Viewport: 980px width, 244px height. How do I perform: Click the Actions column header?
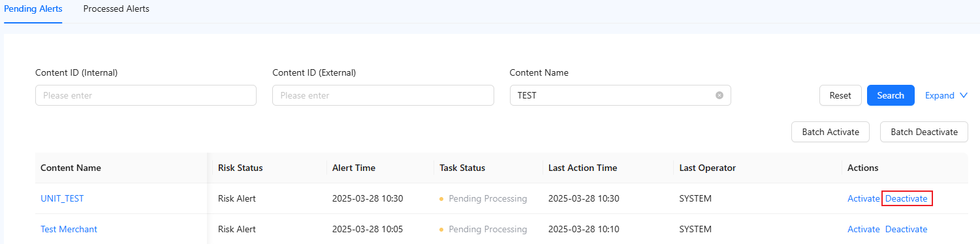click(x=862, y=168)
